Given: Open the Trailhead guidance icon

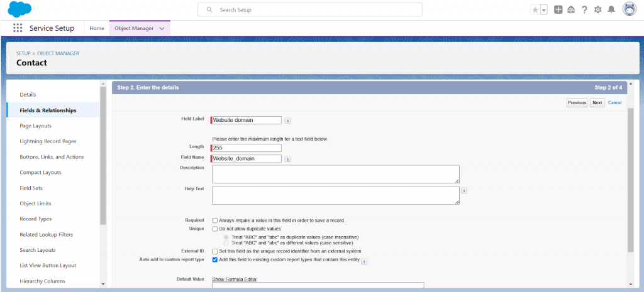Looking at the screenshot, I should (x=571, y=10).
